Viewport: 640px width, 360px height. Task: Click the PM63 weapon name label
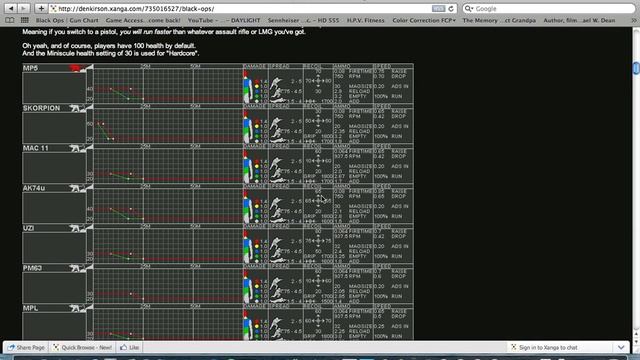click(x=32, y=268)
